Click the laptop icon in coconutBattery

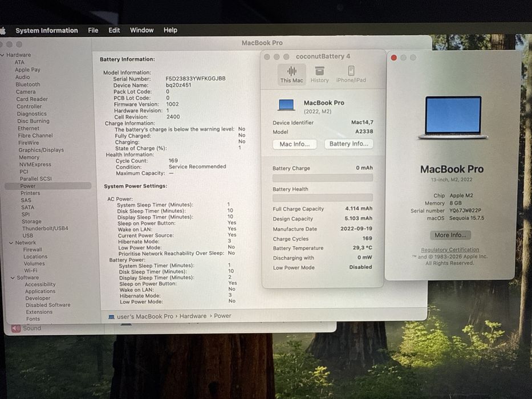click(286, 105)
